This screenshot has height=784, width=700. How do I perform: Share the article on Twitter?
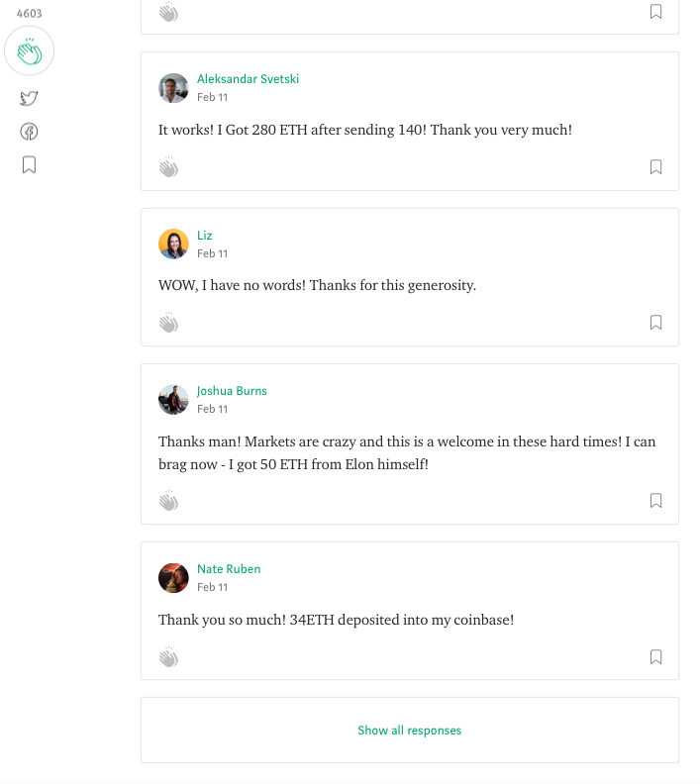tap(29, 98)
